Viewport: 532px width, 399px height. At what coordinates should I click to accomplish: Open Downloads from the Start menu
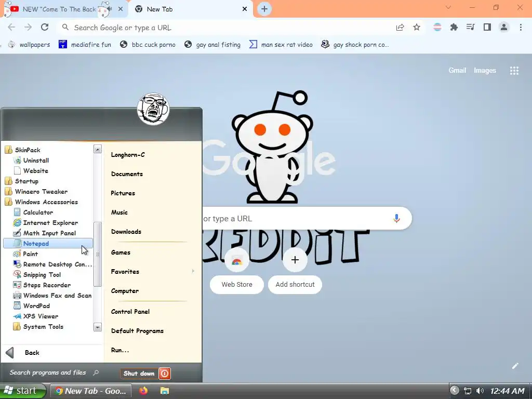pos(126,232)
